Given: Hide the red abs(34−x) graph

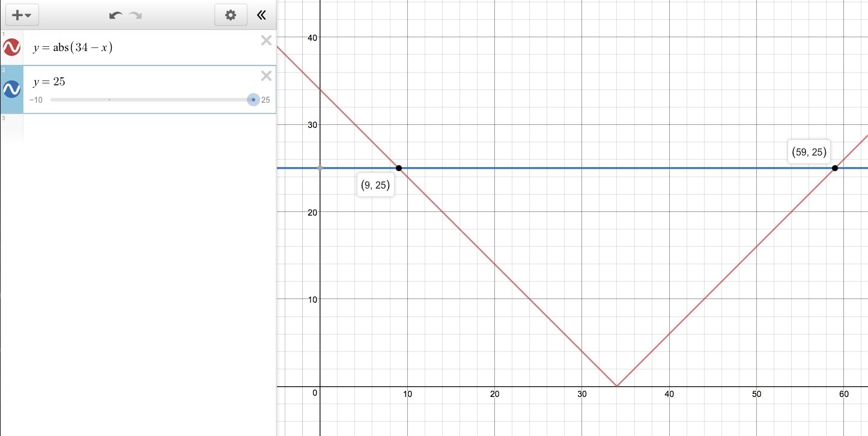Looking at the screenshot, I should (11, 47).
